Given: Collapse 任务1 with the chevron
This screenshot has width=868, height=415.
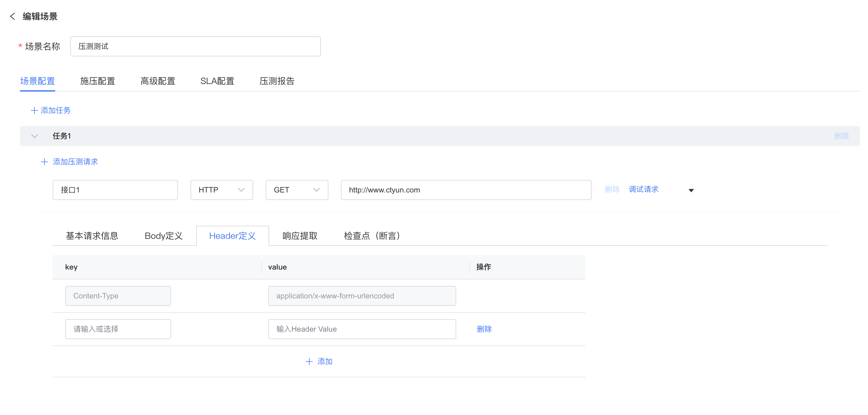Looking at the screenshot, I should coord(34,136).
